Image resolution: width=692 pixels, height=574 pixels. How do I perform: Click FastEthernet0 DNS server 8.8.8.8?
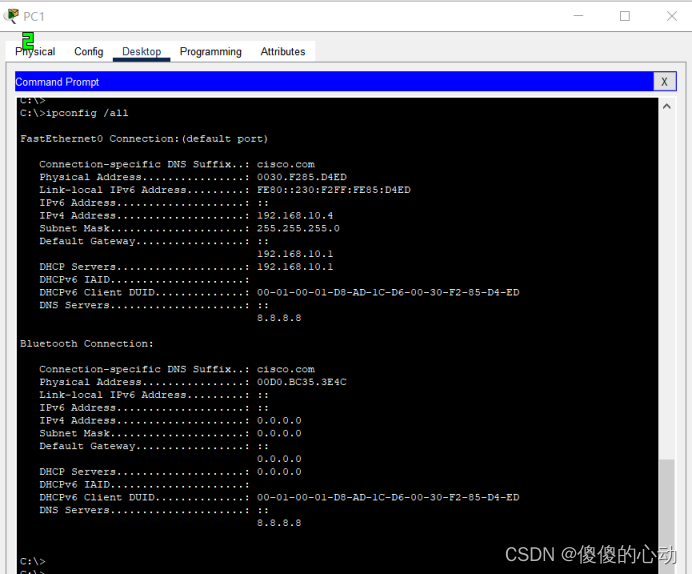pyautogui.click(x=279, y=318)
